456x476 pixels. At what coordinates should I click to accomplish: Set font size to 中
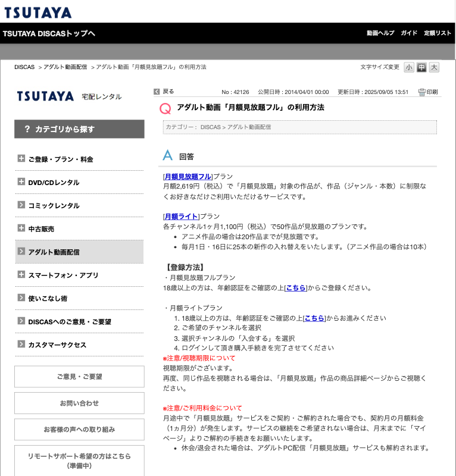(x=421, y=67)
